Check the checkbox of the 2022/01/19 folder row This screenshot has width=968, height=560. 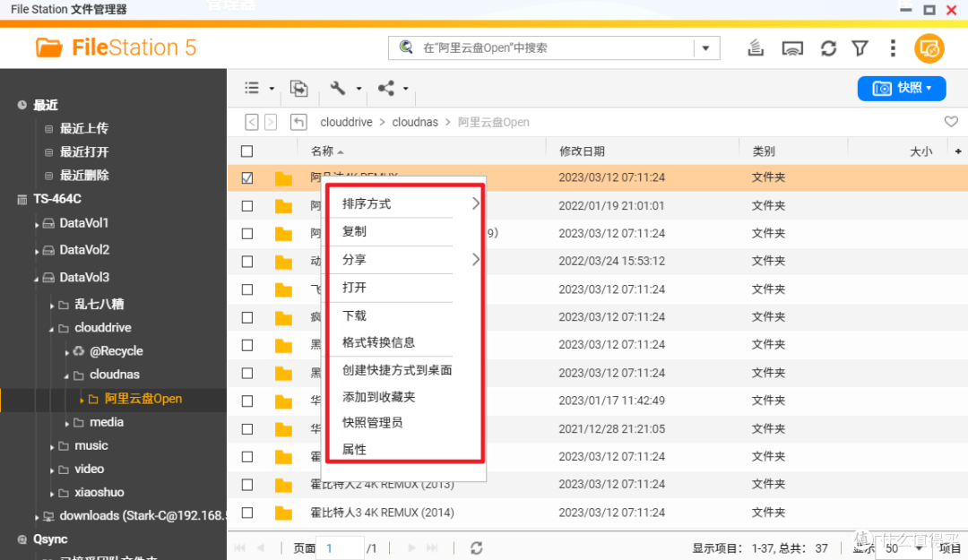(247, 205)
